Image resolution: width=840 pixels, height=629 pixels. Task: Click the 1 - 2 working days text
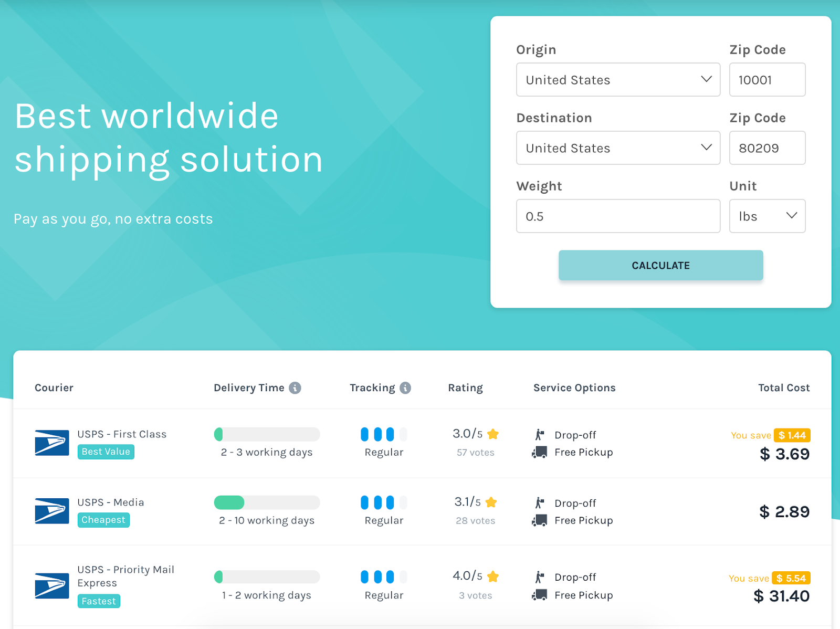click(x=267, y=595)
